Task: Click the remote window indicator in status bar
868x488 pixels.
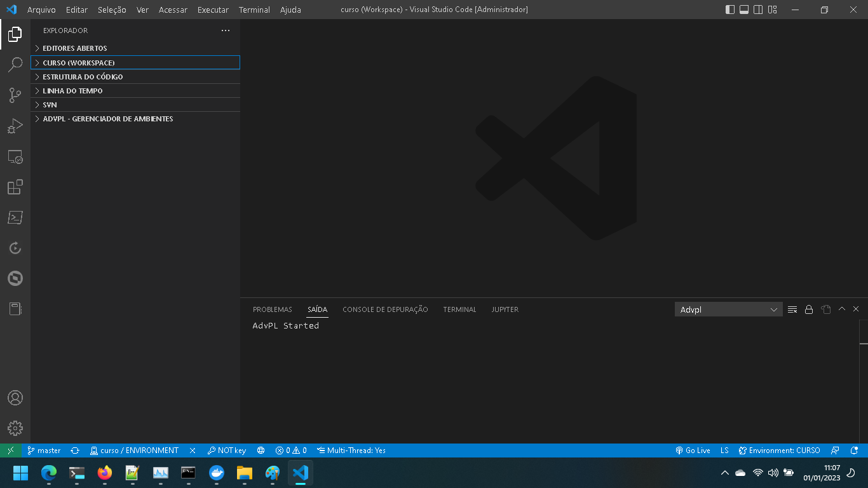Action: click(x=11, y=451)
